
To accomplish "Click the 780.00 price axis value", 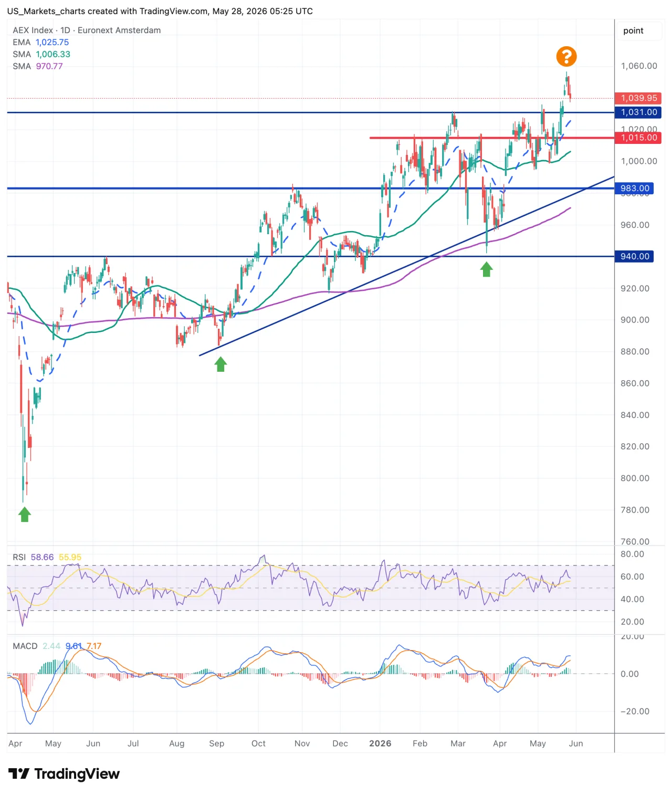I will 635,510.
